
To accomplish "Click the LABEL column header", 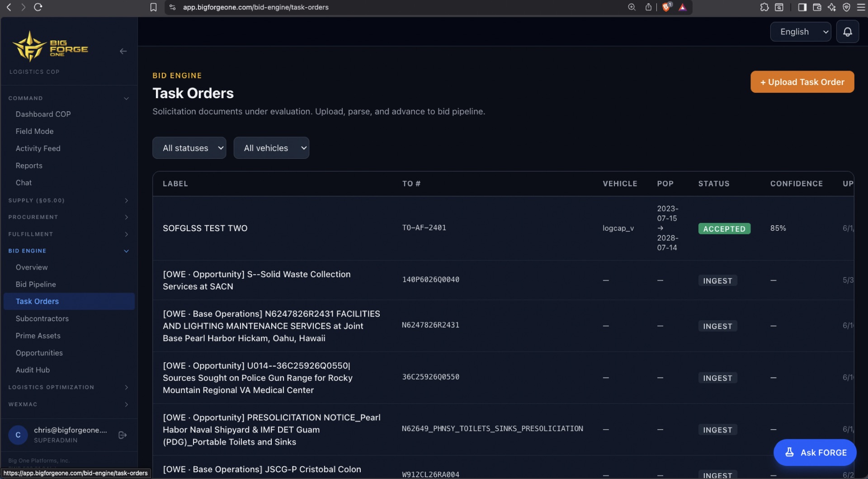I will [175, 184].
